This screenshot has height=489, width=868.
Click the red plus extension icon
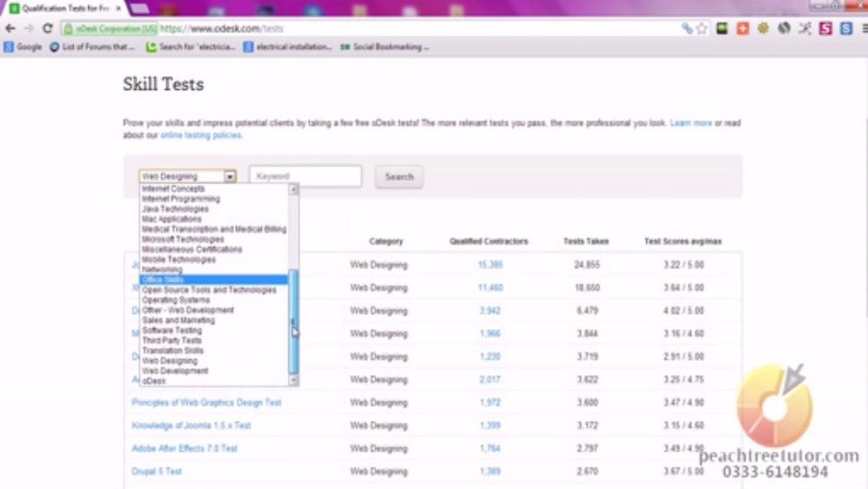tap(743, 29)
